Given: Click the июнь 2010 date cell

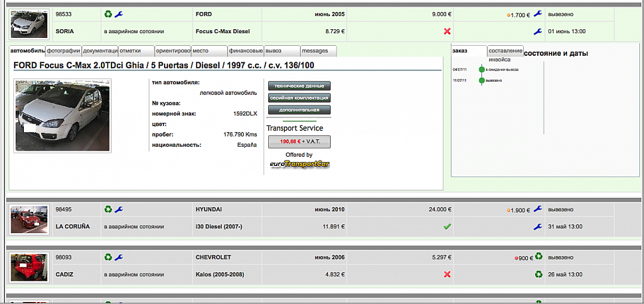Looking at the screenshot, I should coord(304,210).
